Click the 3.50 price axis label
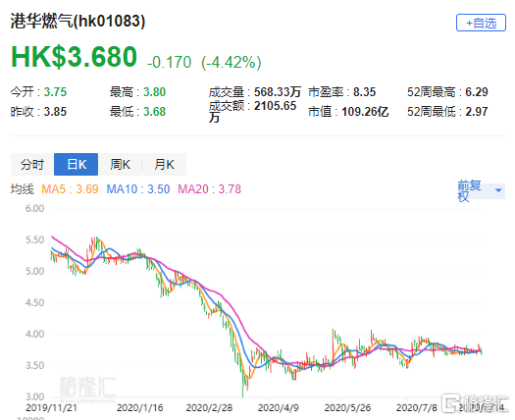The height and width of the screenshot is (420, 515). (x=34, y=365)
